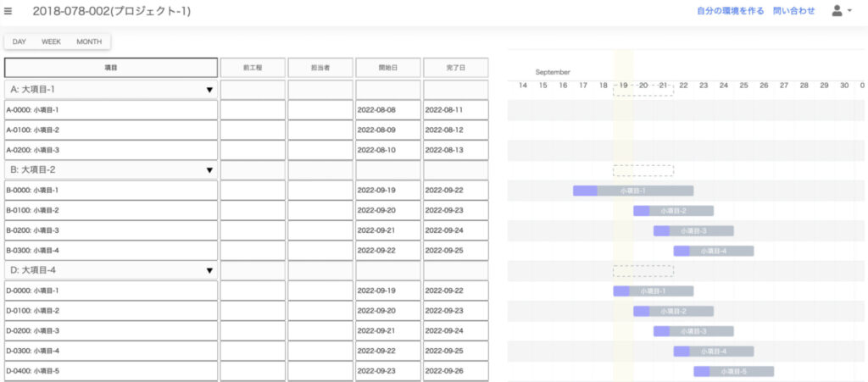
Task: Click the 項目 column header
Action: point(111,68)
